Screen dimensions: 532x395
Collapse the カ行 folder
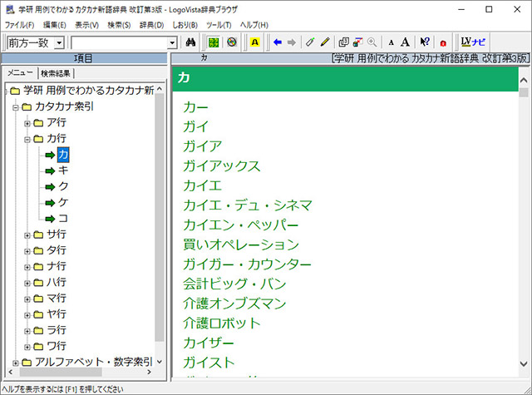point(27,140)
